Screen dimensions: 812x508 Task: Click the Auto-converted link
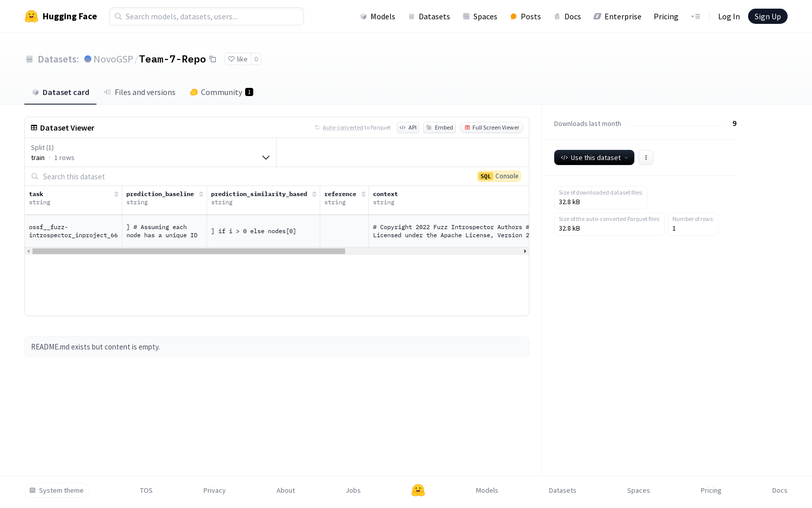tap(343, 128)
